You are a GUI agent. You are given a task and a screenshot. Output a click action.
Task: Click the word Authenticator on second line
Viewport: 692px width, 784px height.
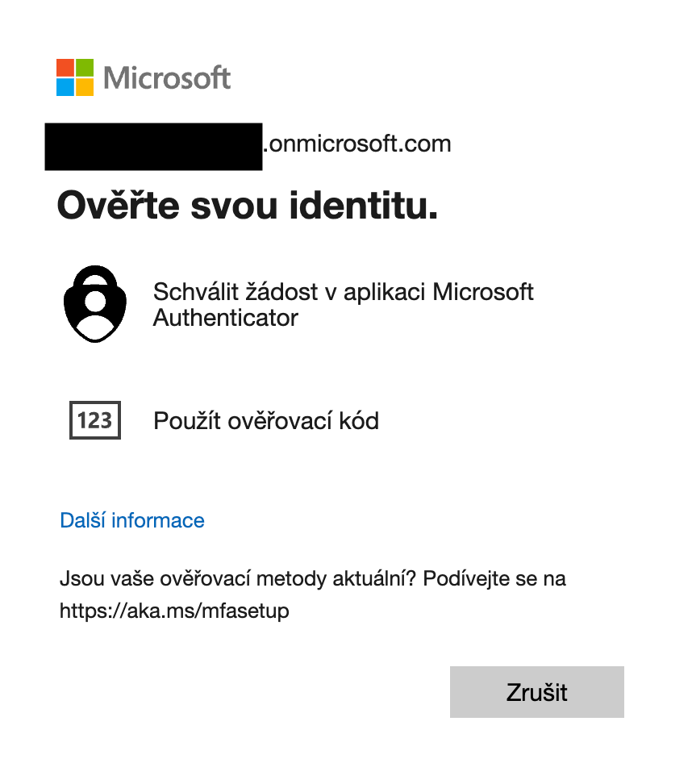click(x=226, y=318)
